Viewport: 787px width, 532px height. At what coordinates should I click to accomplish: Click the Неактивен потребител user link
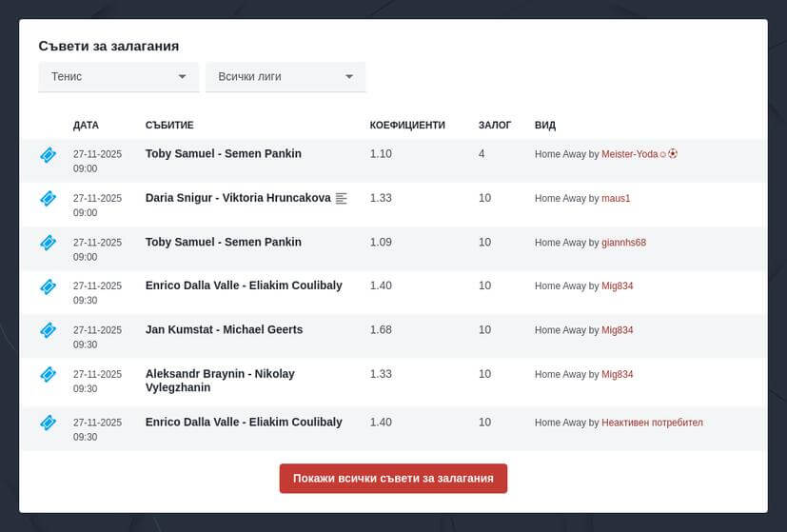tap(652, 423)
